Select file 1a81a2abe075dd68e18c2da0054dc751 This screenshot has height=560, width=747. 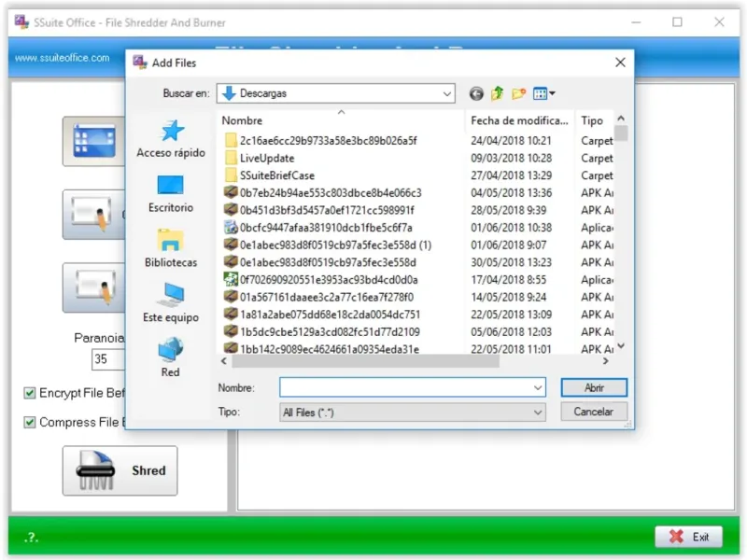pyautogui.click(x=322, y=315)
